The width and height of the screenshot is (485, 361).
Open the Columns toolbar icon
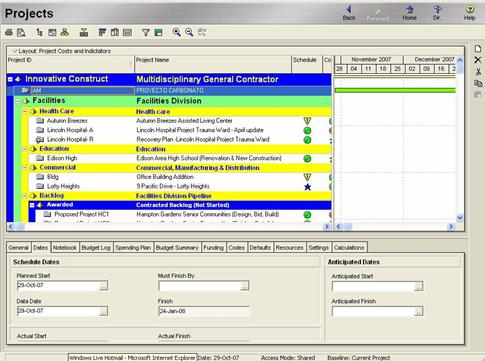115,32
